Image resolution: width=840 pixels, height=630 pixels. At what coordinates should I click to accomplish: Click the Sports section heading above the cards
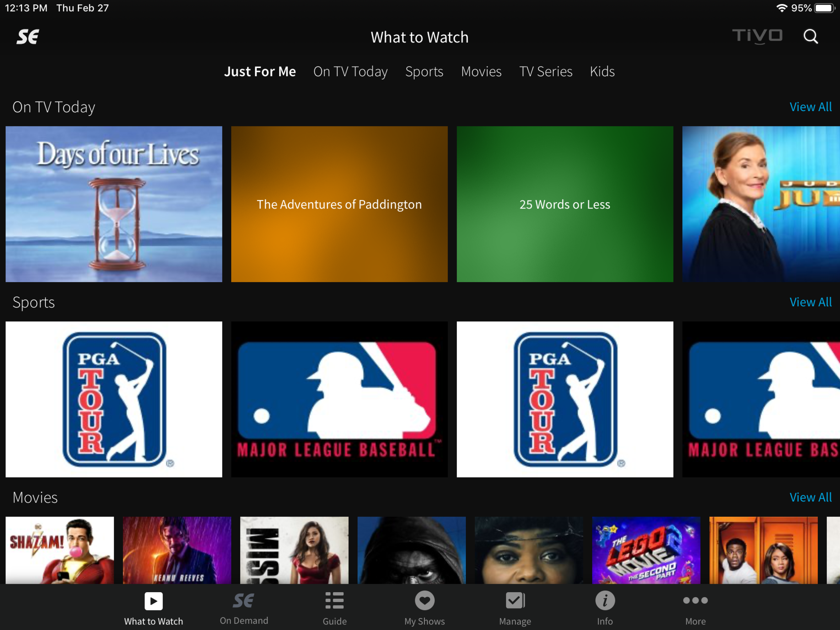[x=34, y=302]
